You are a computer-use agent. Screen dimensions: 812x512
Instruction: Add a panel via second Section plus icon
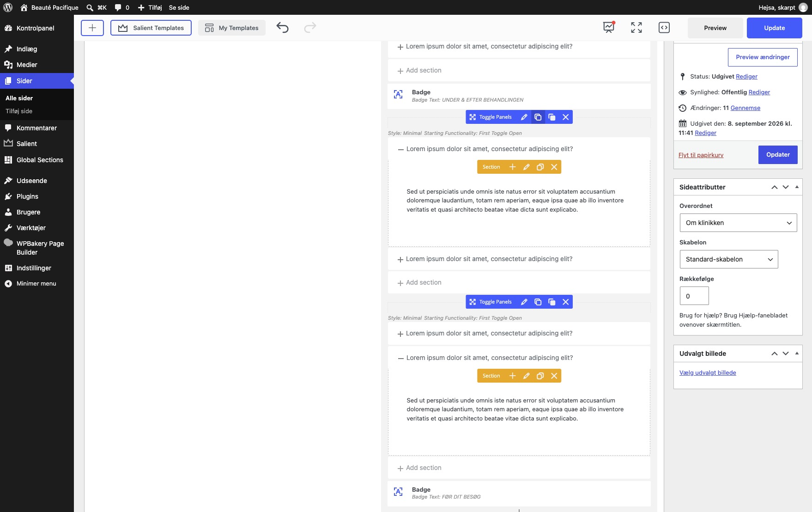[x=512, y=376]
